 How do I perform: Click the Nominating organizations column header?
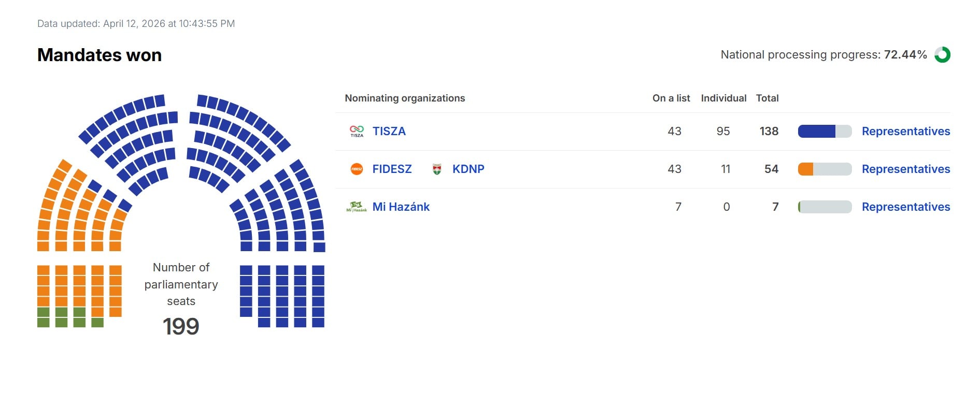coord(405,98)
